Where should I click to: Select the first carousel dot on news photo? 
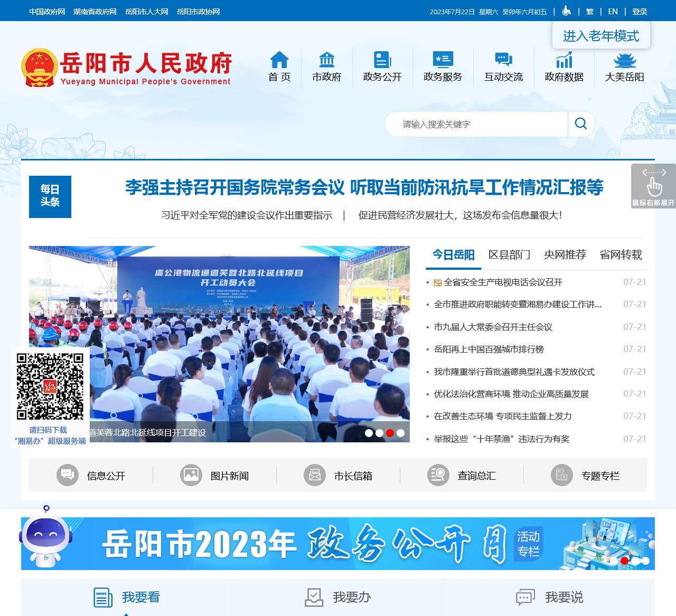pyautogui.click(x=369, y=433)
